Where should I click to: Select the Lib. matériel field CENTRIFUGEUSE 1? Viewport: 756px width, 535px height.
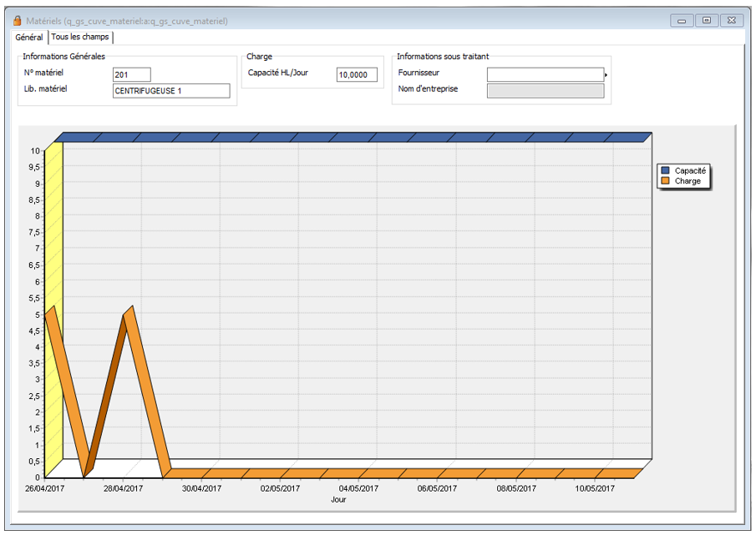click(x=170, y=91)
